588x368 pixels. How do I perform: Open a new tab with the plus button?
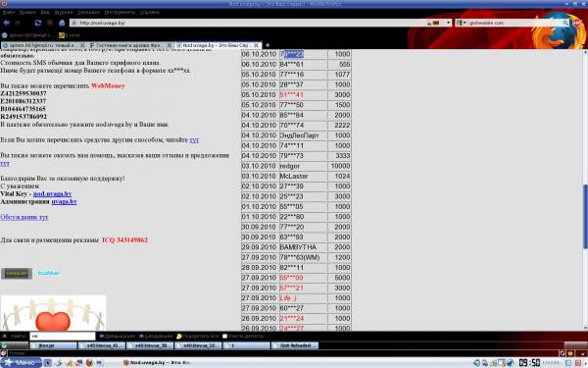pos(268,45)
